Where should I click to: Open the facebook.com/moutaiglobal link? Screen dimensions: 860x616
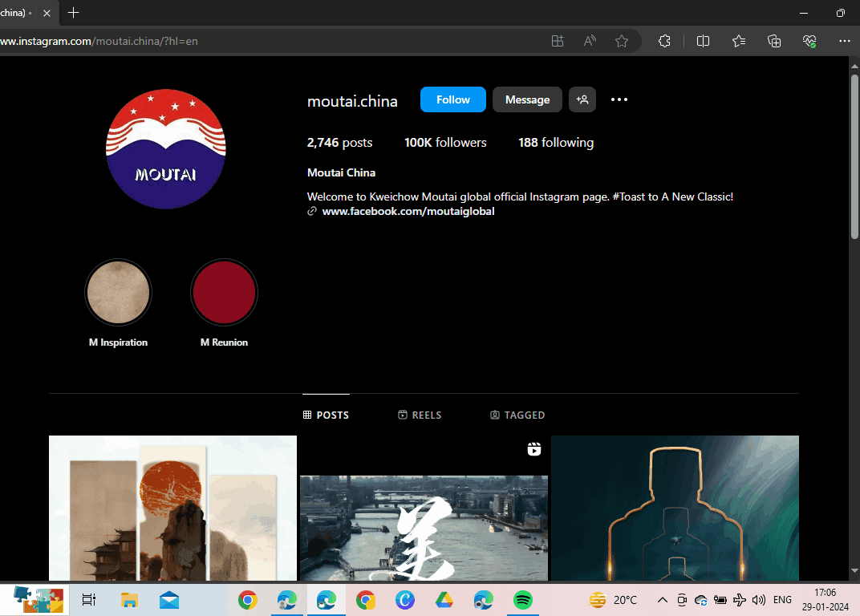[x=408, y=212]
